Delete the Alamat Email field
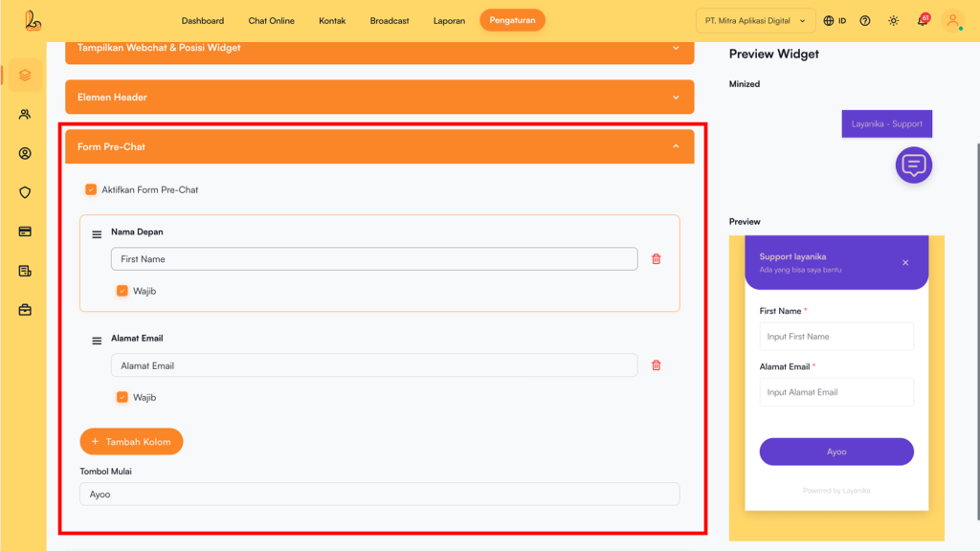 (656, 365)
